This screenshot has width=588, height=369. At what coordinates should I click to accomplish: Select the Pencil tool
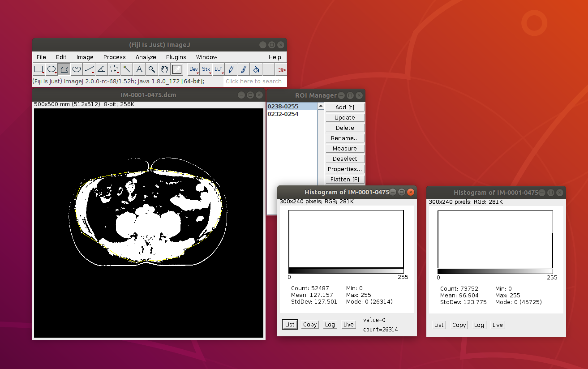pos(231,69)
